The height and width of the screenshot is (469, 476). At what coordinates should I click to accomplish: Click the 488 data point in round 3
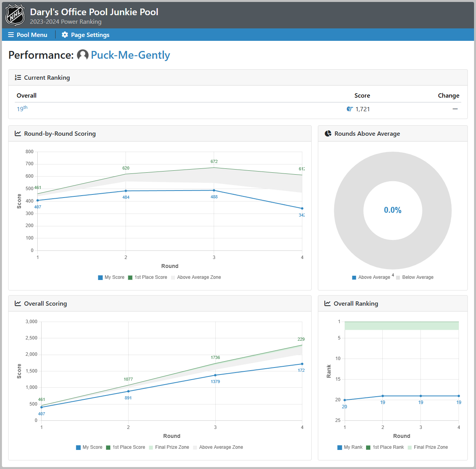coord(214,191)
